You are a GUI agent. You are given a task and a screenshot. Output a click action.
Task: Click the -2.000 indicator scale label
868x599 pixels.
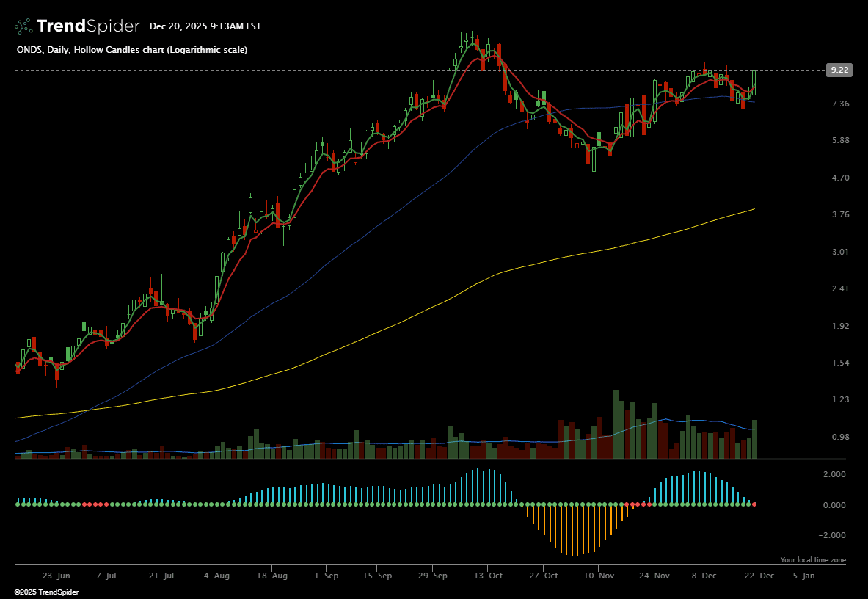833,535
